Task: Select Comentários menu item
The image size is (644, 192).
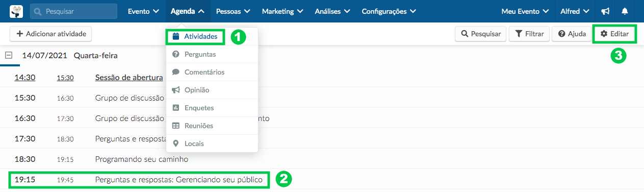Action: pos(212,72)
